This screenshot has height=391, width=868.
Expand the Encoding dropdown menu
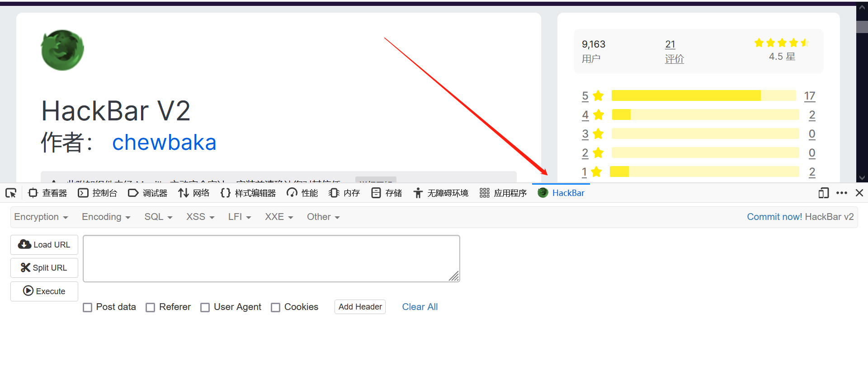pyautogui.click(x=106, y=217)
